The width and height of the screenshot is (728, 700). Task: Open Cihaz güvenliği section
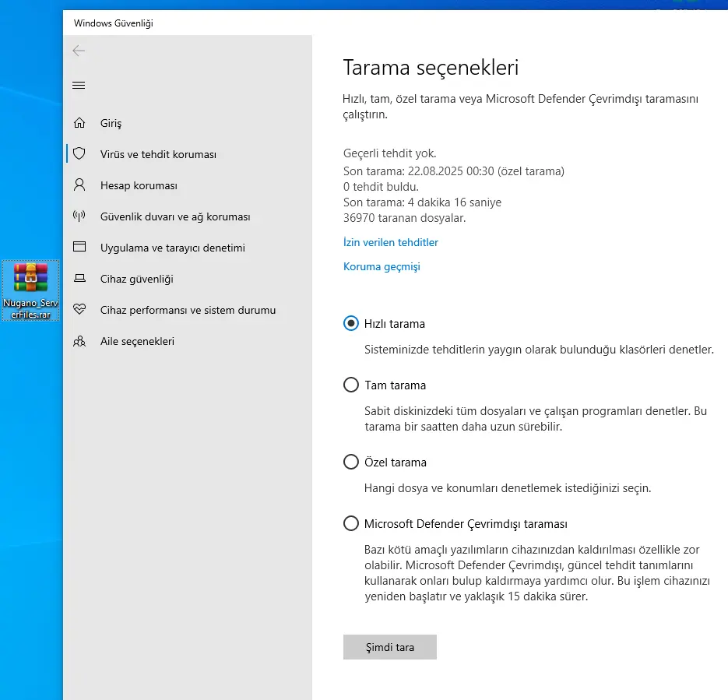[189, 279]
